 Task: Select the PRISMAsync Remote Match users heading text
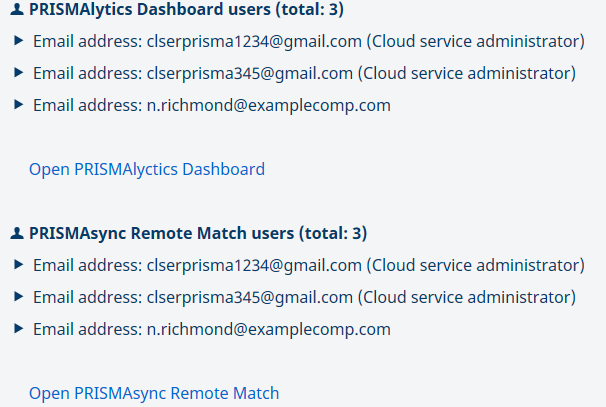[198, 234]
